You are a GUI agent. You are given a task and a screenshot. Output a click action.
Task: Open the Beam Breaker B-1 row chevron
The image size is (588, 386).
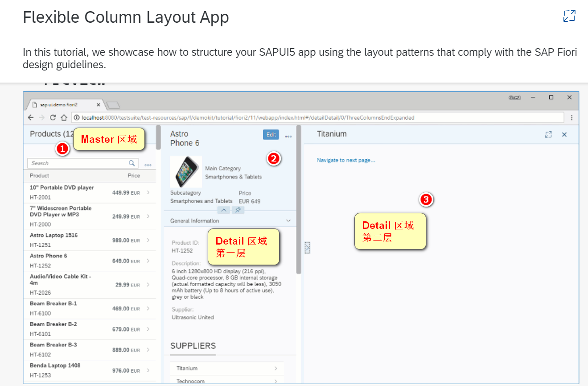(x=148, y=308)
